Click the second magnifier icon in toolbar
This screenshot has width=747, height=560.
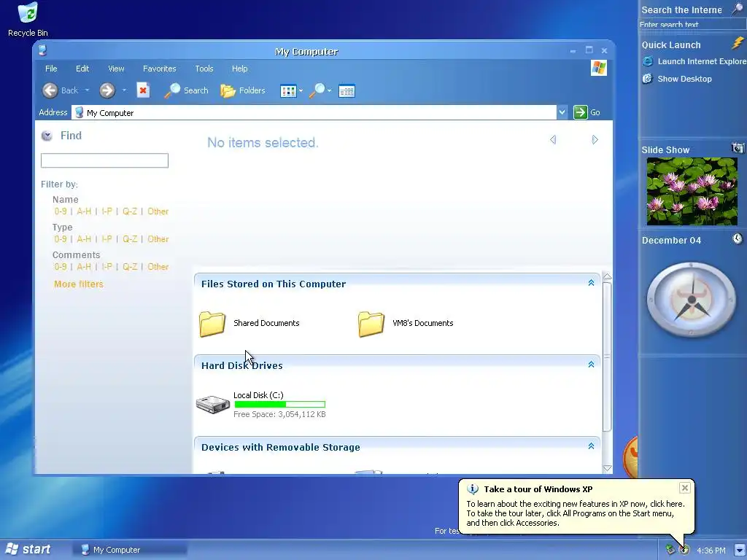pyautogui.click(x=317, y=90)
